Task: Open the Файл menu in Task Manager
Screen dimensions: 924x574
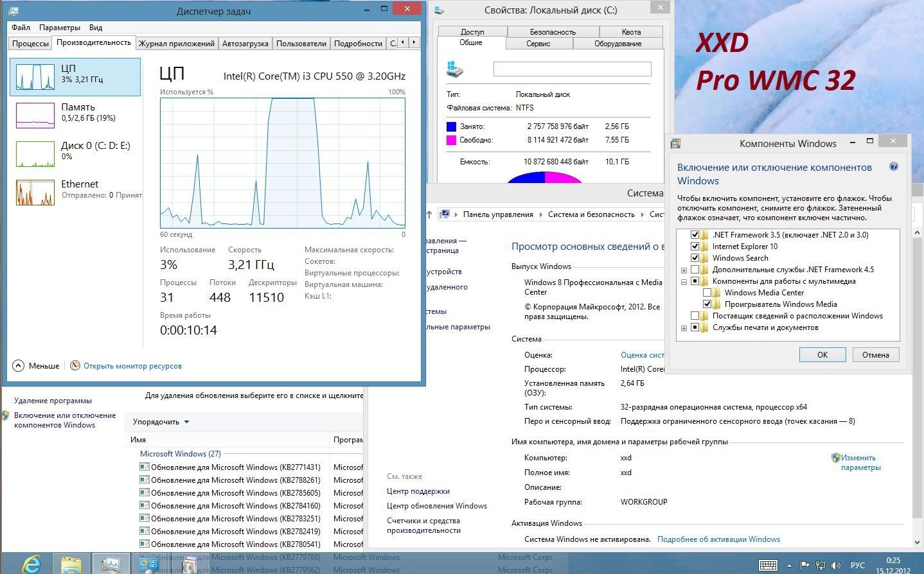Action: [x=21, y=28]
